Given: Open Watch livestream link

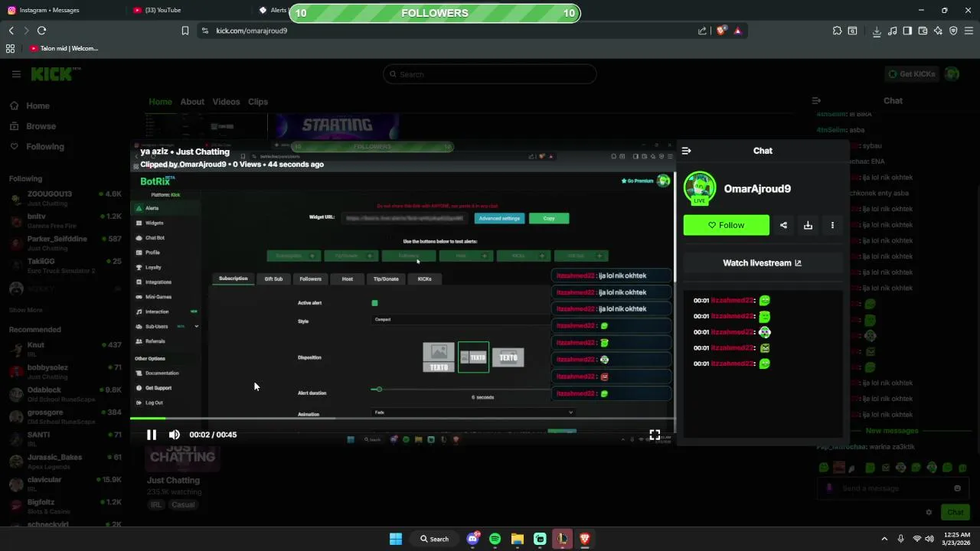Looking at the screenshot, I should pos(763,262).
